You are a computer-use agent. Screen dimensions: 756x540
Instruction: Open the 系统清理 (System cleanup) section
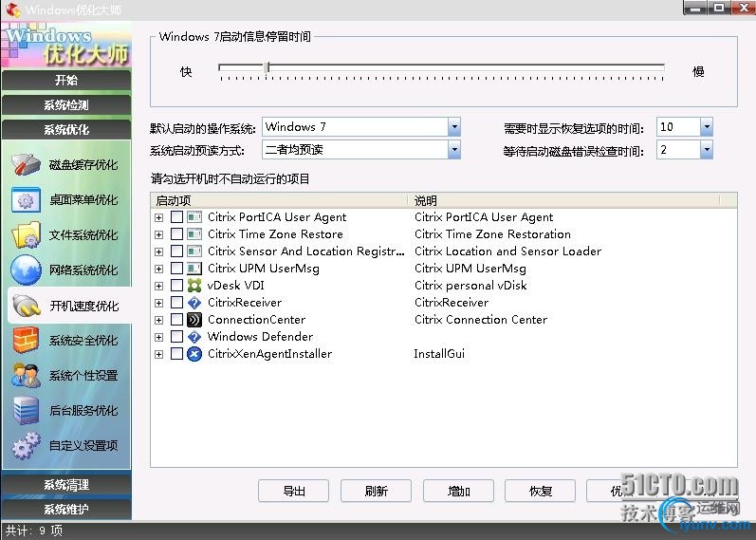coord(66,485)
